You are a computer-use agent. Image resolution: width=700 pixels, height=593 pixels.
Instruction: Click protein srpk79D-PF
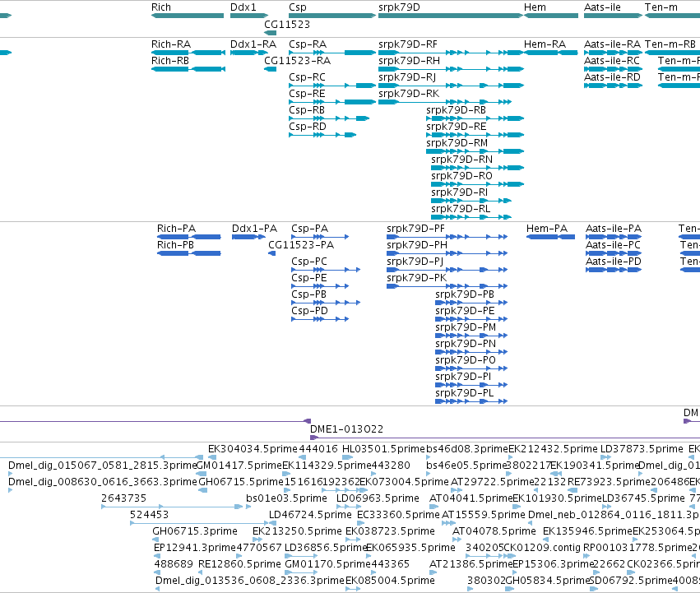pyautogui.click(x=447, y=237)
